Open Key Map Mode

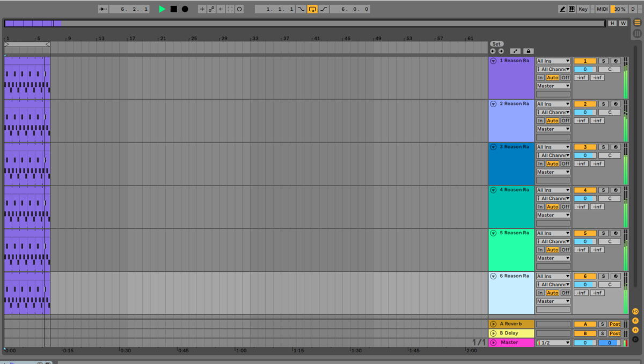coord(583,9)
